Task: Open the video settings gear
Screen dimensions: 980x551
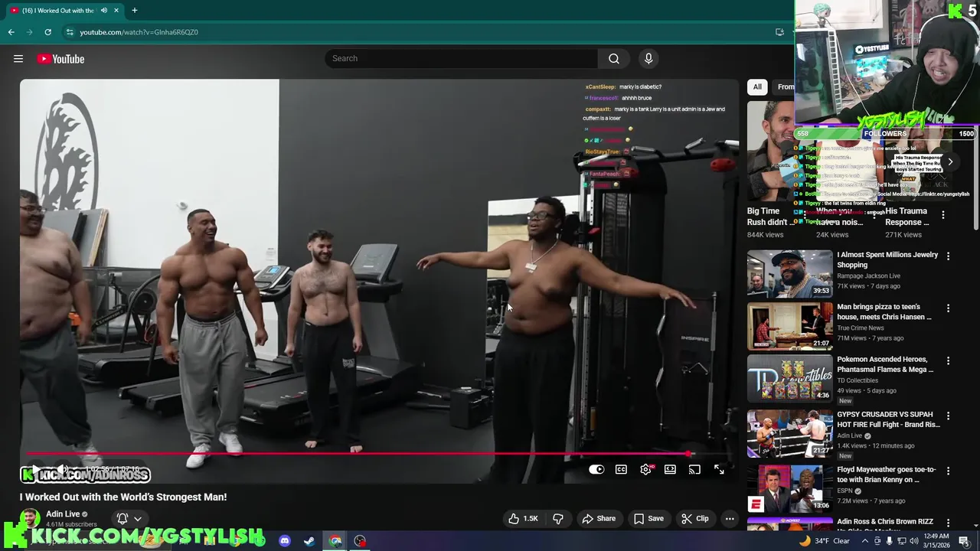Action: tap(646, 469)
